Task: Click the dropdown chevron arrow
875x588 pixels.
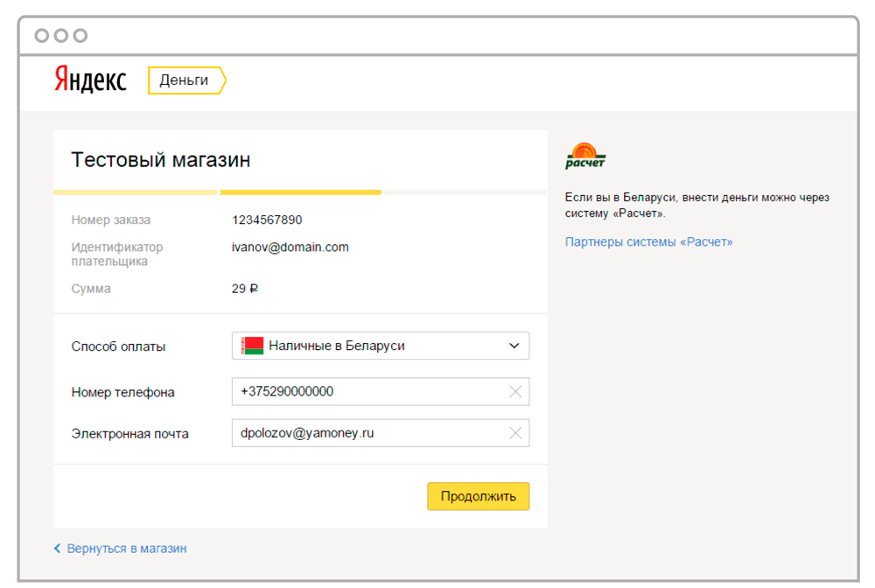Action: [514, 346]
